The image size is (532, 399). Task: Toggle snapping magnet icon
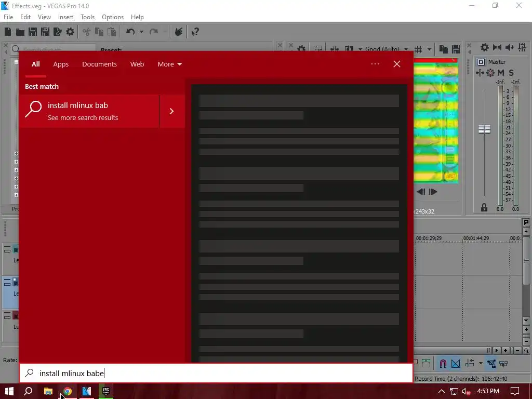coord(443,363)
